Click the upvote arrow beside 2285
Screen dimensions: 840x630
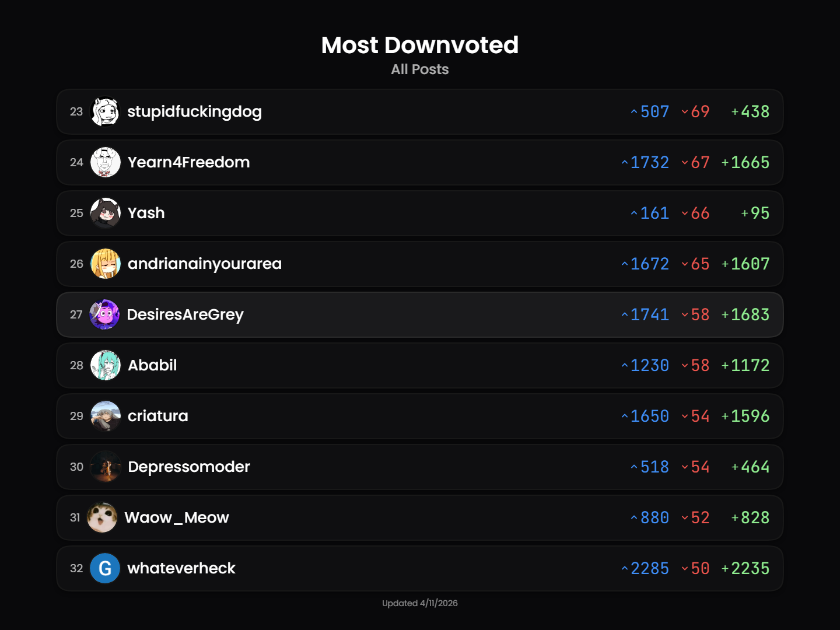point(625,569)
